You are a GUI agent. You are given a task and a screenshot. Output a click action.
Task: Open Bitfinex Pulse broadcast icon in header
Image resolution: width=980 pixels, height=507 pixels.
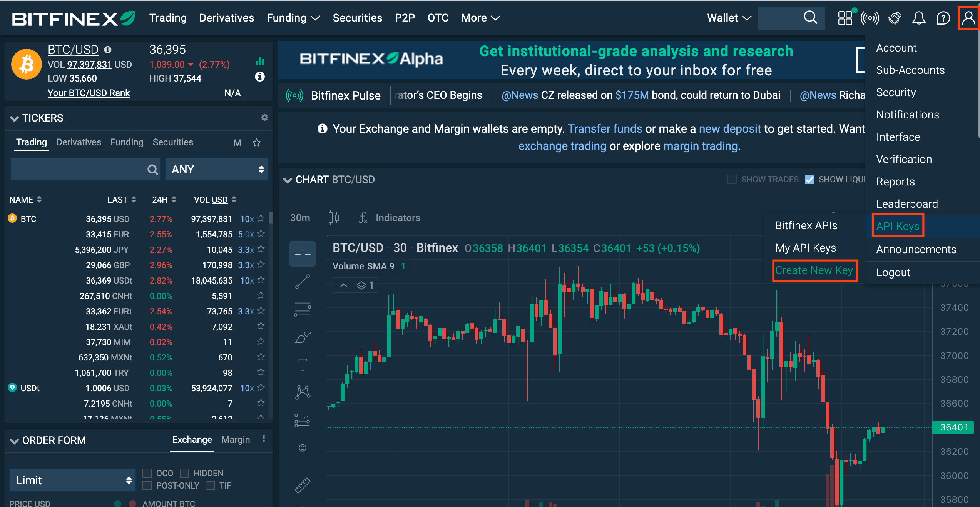pos(870,18)
